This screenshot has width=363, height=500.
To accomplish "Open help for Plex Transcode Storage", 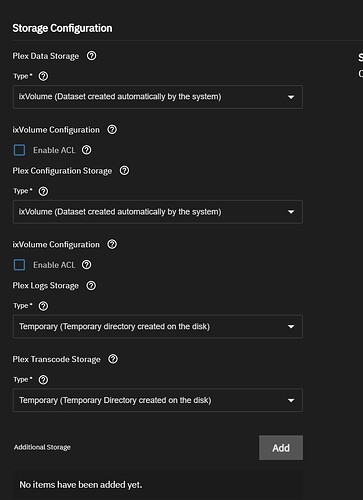I will 113,359.
